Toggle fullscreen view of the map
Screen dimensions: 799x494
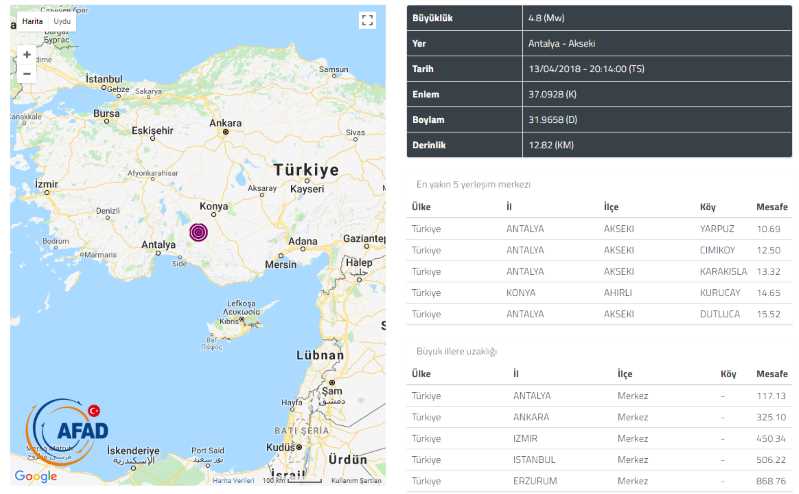tap(367, 20)
